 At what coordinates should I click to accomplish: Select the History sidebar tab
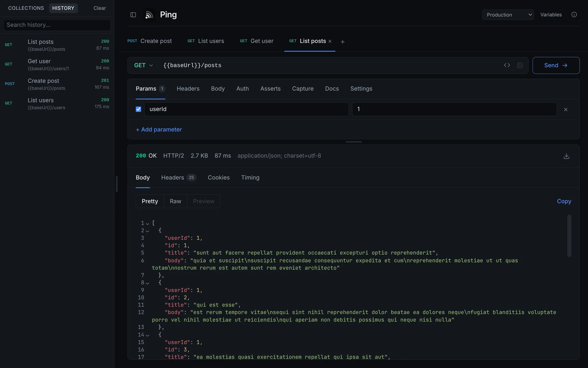63,8
